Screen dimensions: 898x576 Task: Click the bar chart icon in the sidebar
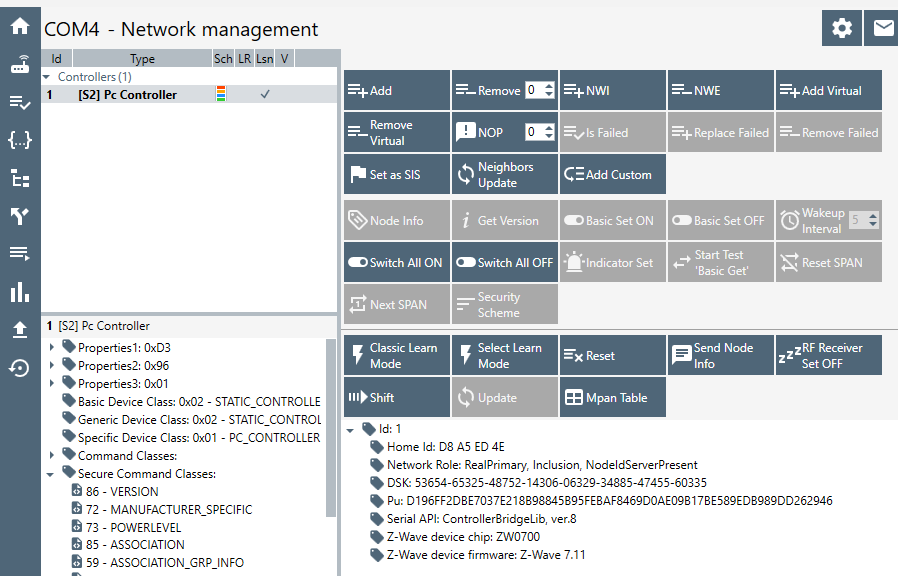point(19,292)
